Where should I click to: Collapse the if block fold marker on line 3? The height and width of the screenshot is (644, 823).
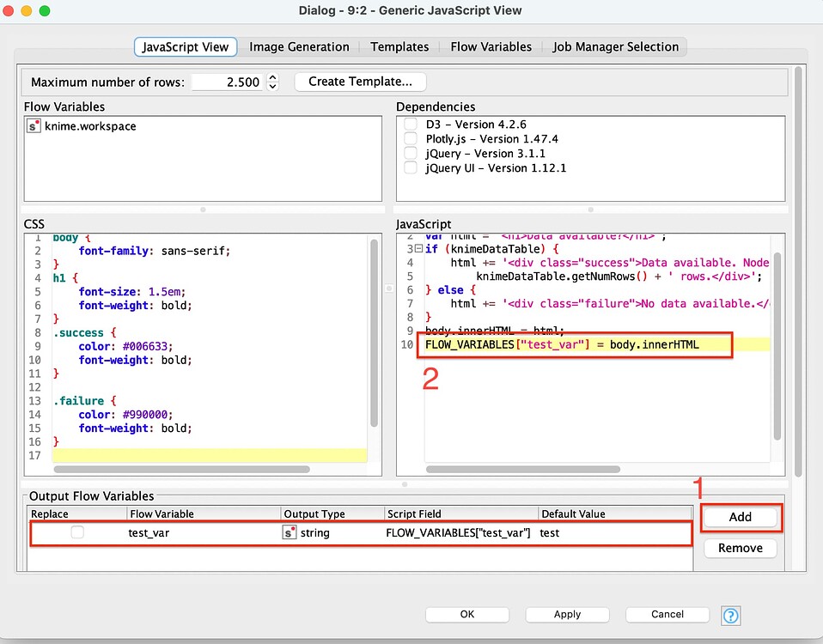pos(418,248)
